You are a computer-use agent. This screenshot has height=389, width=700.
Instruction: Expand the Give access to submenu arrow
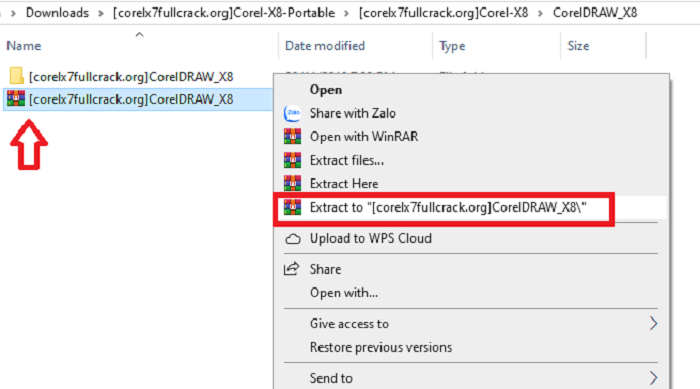tap(653, 323)
